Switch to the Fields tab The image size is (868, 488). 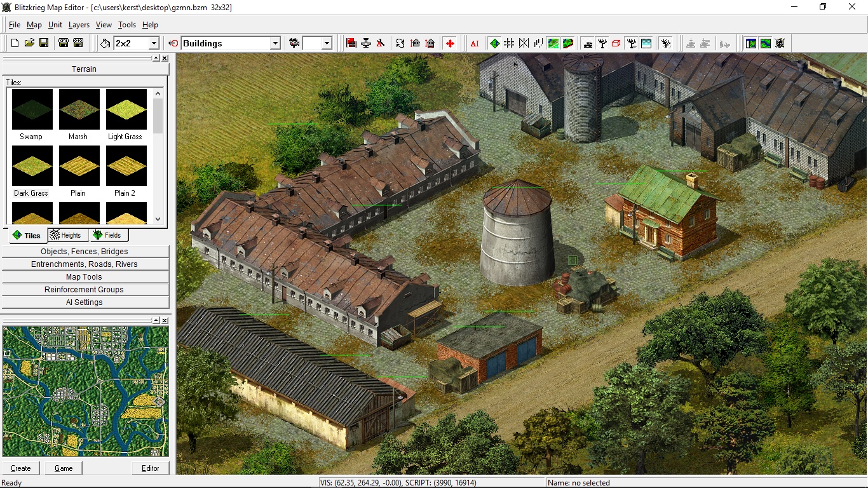[107, 235]
